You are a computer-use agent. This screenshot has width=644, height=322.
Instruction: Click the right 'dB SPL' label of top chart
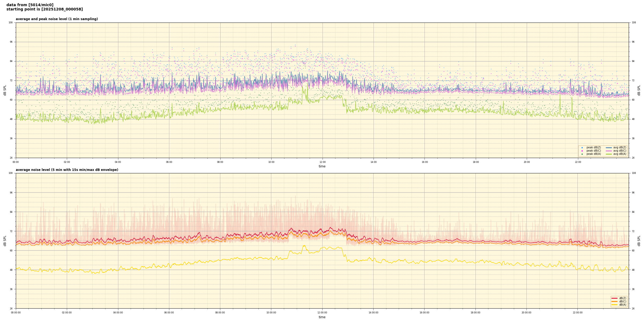point(639,90)
